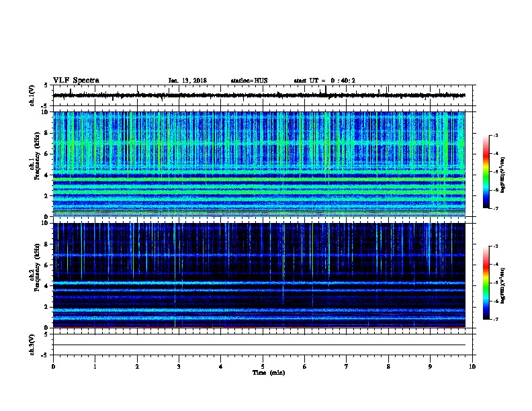This screenshot has width=532, height=411.
Task: Click the "station=HUS" header text
Action: point(249,81)
